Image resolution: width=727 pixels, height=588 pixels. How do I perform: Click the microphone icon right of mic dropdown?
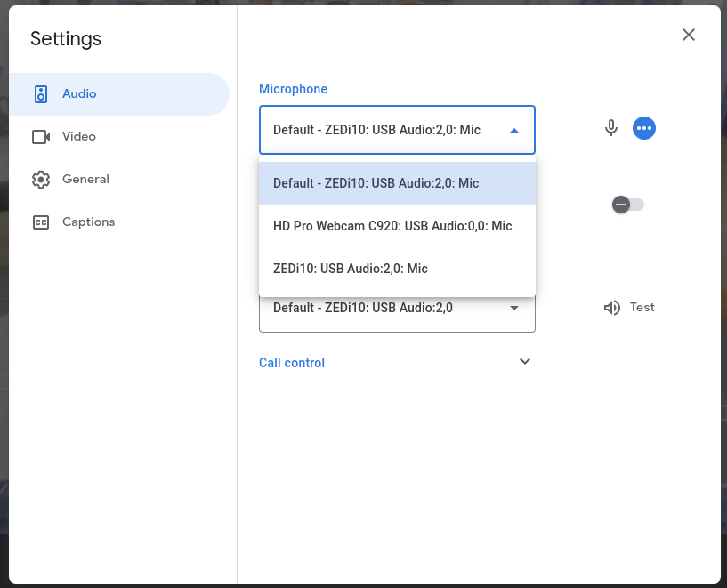[x=611, y=128]
